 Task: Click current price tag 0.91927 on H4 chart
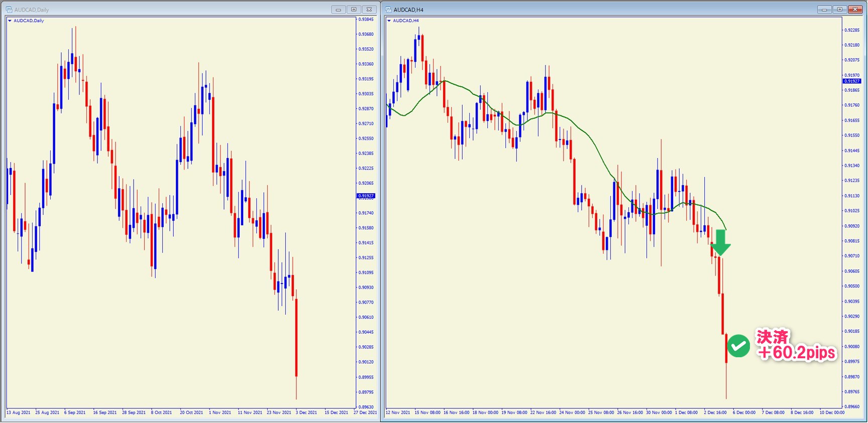[852, 81]
